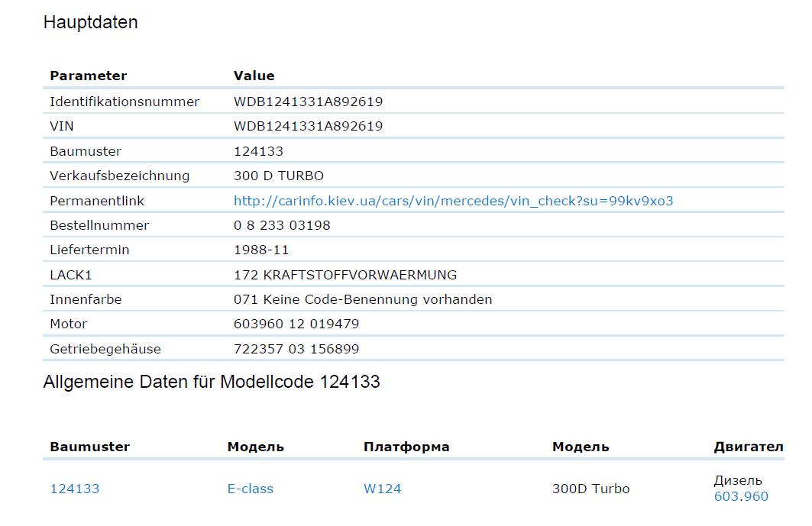Select the VIN row value WDB1241331A892619
812x526 pixels.
(308, 126)
